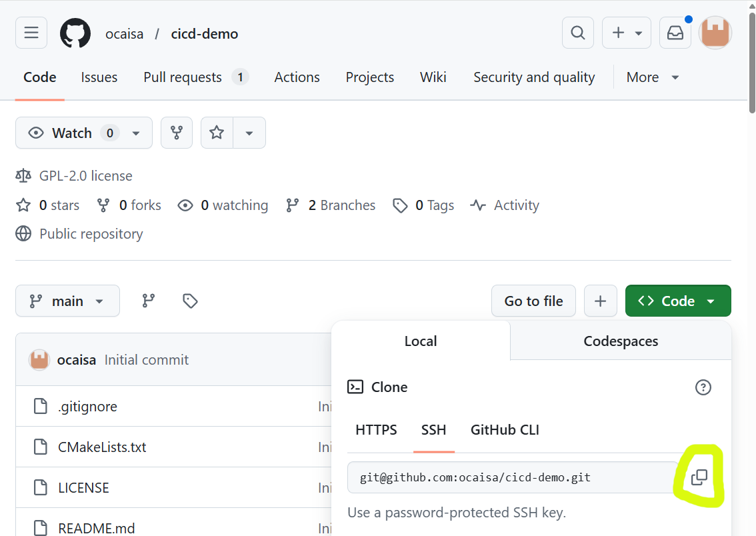Click the Go to file button
756x536 pixels.
pos(533,301)
